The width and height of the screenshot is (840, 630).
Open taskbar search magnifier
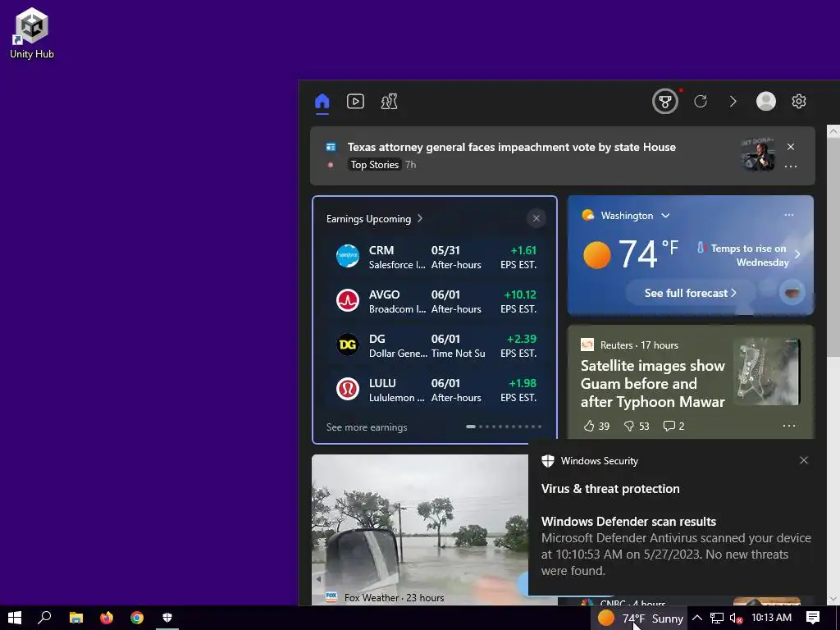click(x=44, y=618)
